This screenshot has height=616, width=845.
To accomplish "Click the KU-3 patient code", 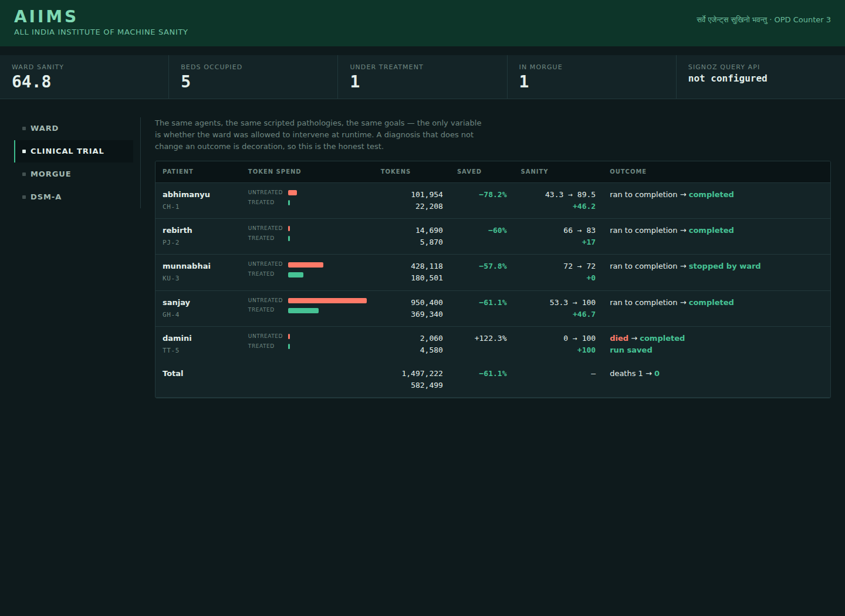I will coord(171,279).
